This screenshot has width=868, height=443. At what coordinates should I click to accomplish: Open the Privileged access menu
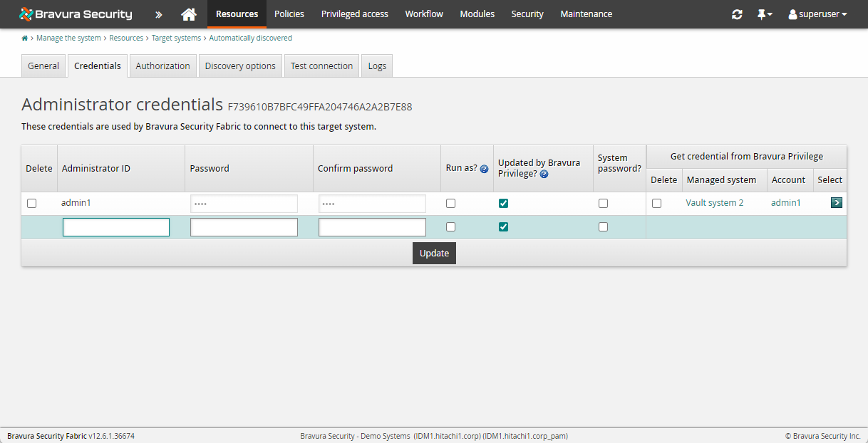pyautogui.click(x=354, y=14)
